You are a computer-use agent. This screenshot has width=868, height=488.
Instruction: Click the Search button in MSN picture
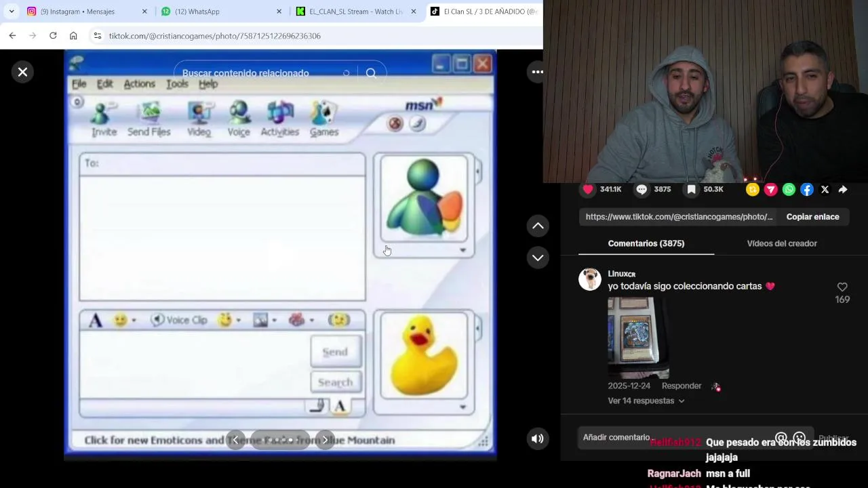(x=336, y=382)
